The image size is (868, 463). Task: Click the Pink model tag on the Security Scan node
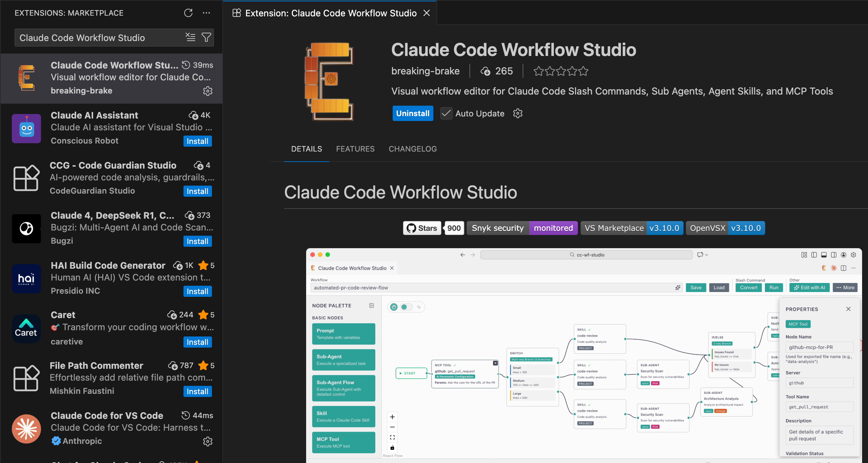pyautogui.click(x=655, y=383)
